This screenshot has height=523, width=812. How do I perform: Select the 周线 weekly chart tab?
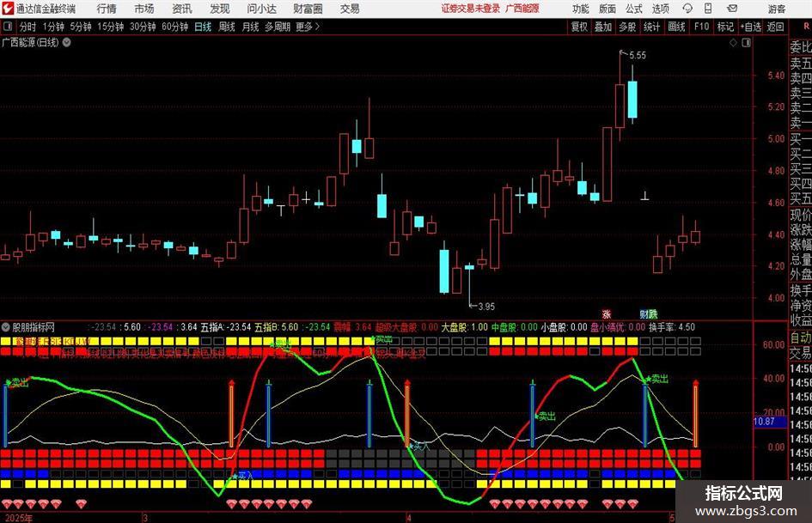(227, 27)
